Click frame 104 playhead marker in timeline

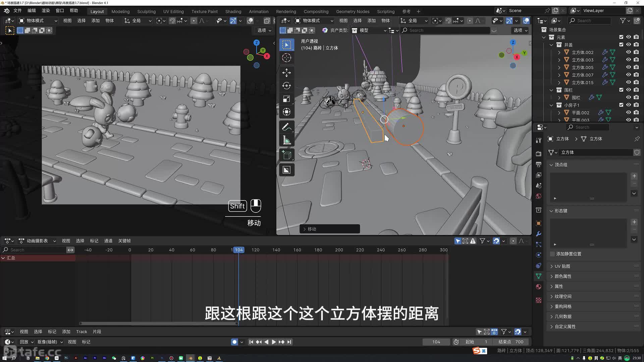(x=239, y=250)
